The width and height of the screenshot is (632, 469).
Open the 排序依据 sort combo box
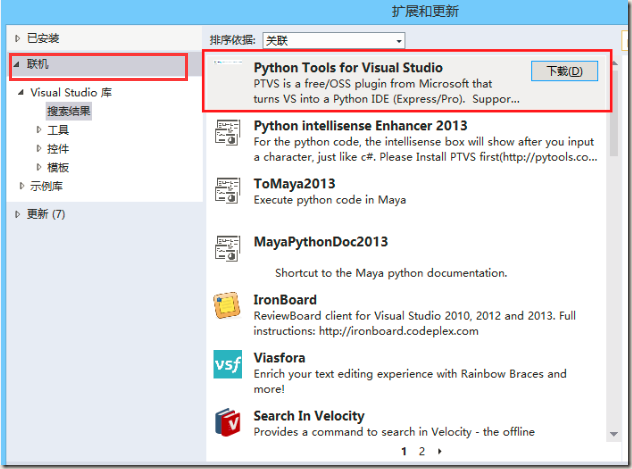coord(334,41)
